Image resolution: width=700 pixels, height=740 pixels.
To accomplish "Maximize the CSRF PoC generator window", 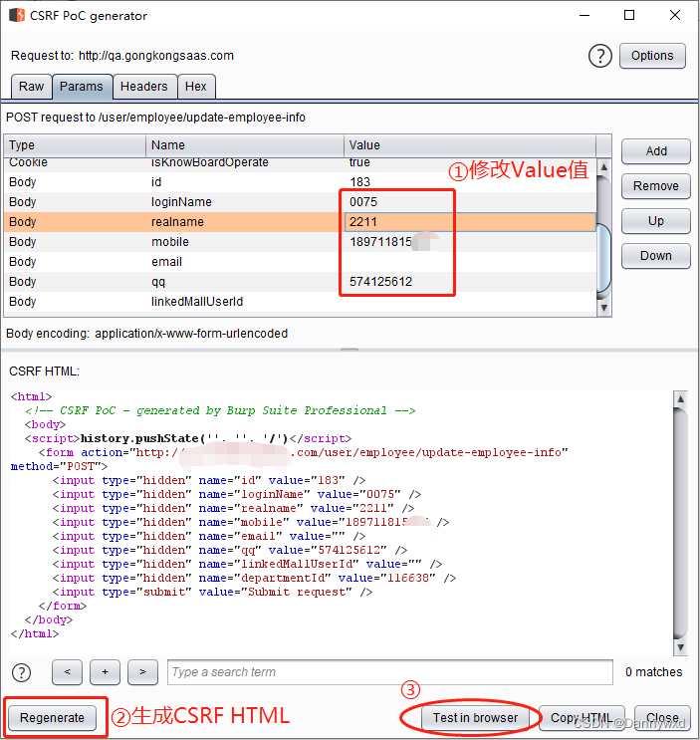I will pos(629,15).
